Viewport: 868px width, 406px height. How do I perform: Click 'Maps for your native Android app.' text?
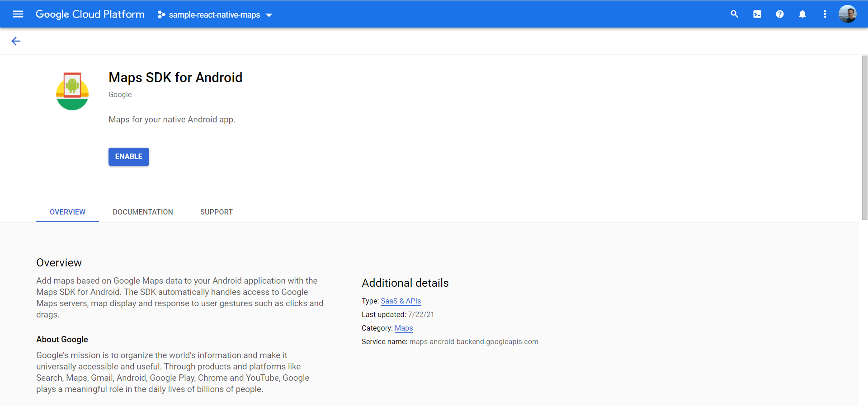click(172, 119)
